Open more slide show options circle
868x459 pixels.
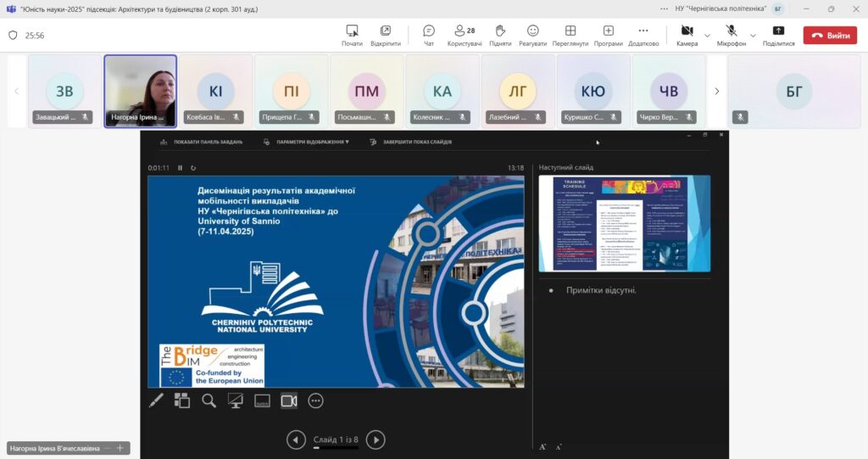click(x=315, y=400)
